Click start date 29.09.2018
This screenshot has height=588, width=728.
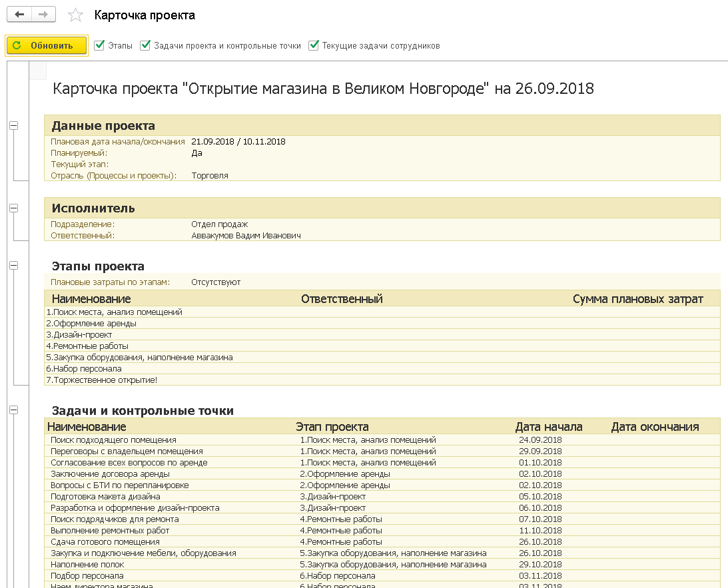pyautogui.click(x=540, y=451)
